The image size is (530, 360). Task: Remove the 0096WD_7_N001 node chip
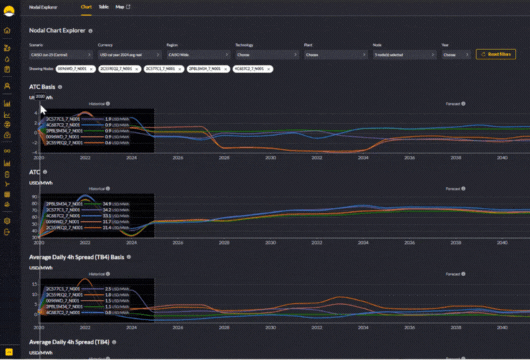click(x=91, y=69)
